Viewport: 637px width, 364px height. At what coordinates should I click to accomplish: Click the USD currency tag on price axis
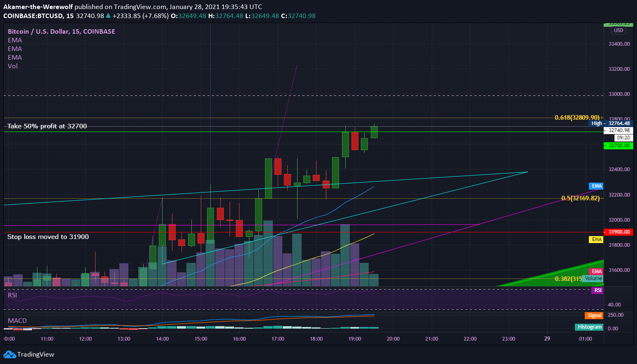(x=618, y=30)
